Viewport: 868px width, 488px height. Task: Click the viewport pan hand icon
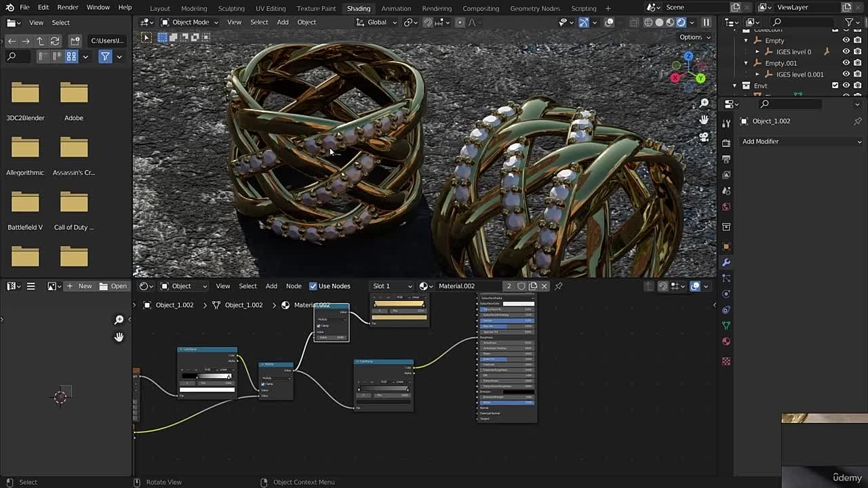click(704, 120)
